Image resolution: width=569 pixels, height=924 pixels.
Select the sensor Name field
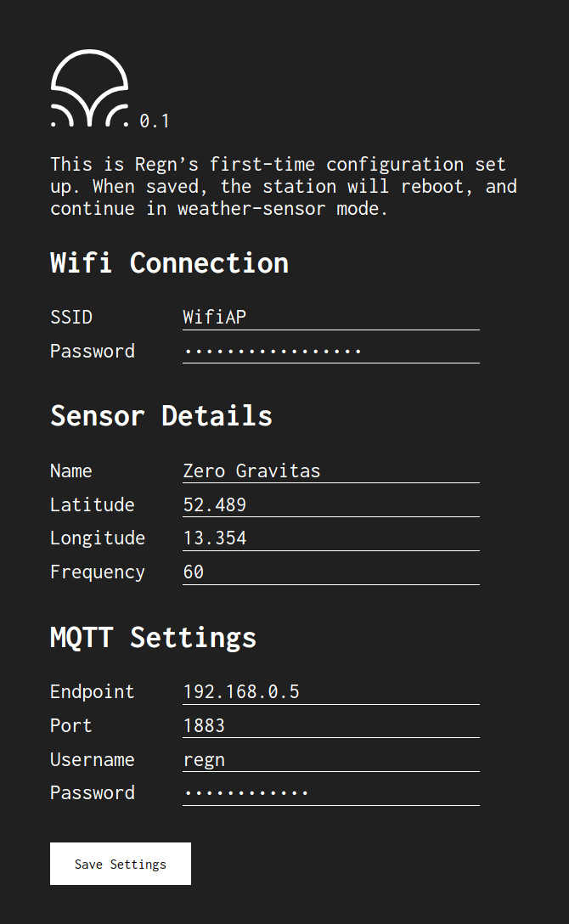(x=331, y=470)
